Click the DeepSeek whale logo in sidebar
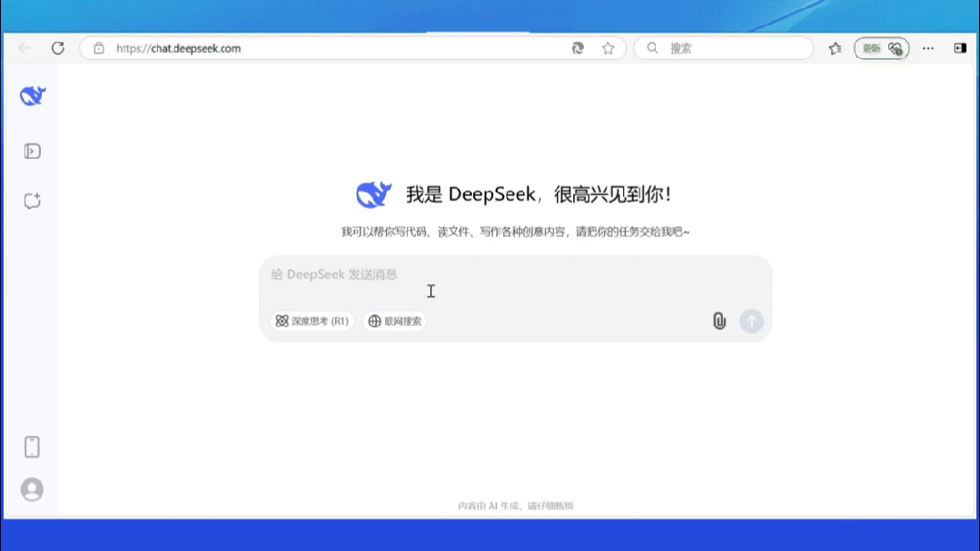This screenshot has height=551, width=980. click(x=33, y=96)
